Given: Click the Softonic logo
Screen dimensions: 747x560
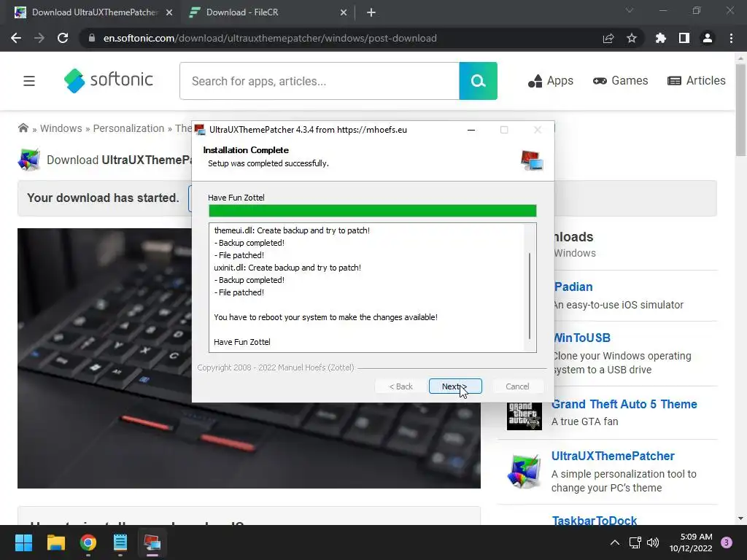Looking at the screenshot, I should [109, 80].
